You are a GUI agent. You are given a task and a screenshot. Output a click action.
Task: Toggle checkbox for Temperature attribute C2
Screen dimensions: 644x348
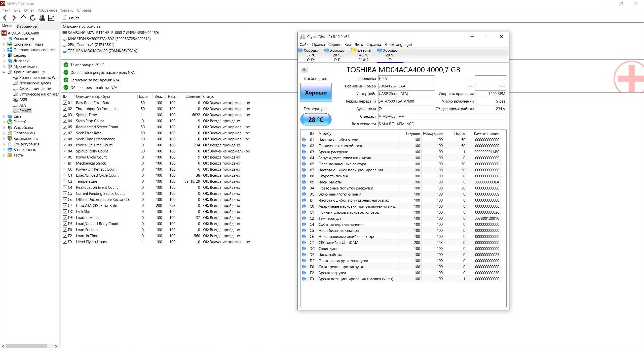(65, 181)
